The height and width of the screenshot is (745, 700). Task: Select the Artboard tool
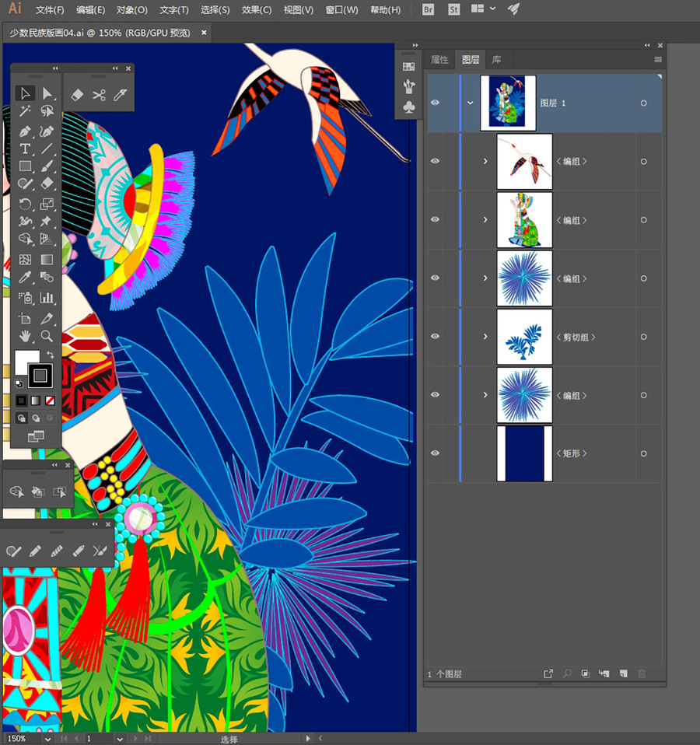tap(25, 319)
